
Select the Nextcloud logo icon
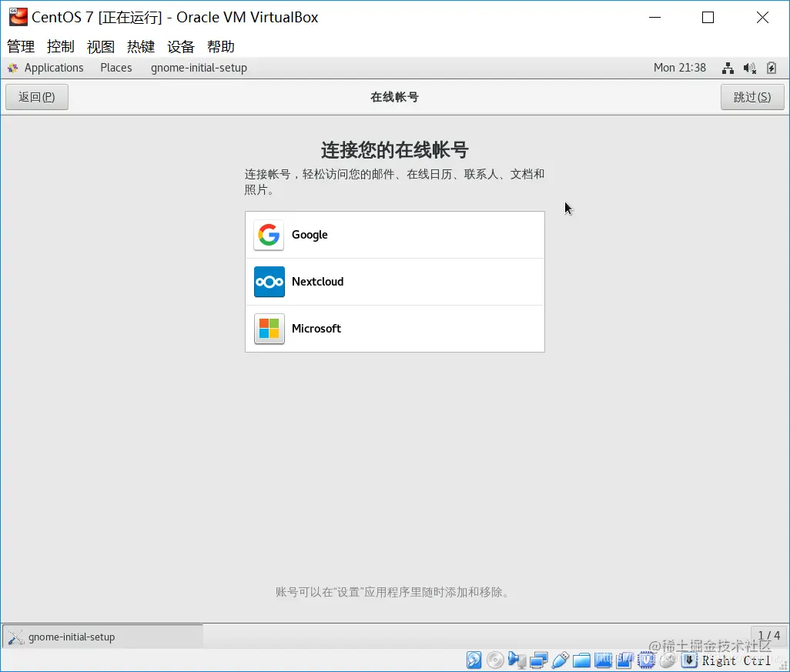pyautogui.click(x=269, y=282)
